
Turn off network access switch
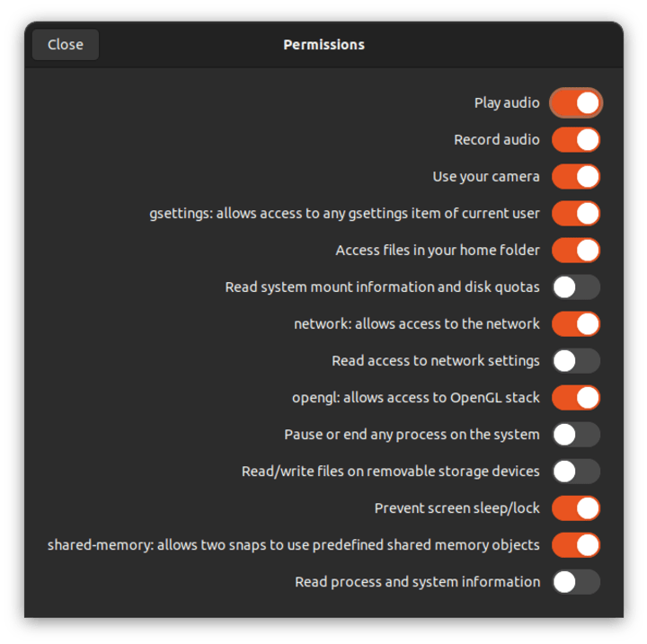pyautogui.click(x=576, y=324)
